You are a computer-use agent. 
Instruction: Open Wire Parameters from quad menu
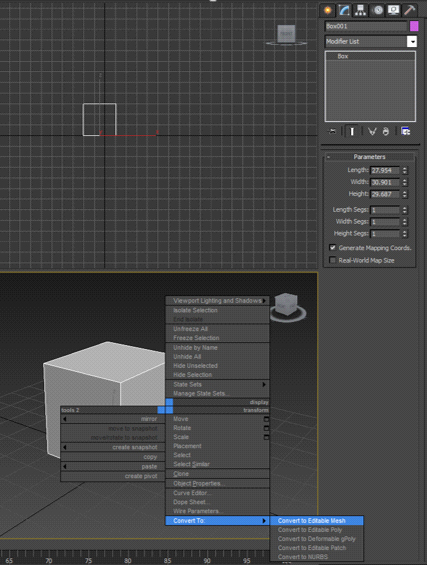(217, 511)
